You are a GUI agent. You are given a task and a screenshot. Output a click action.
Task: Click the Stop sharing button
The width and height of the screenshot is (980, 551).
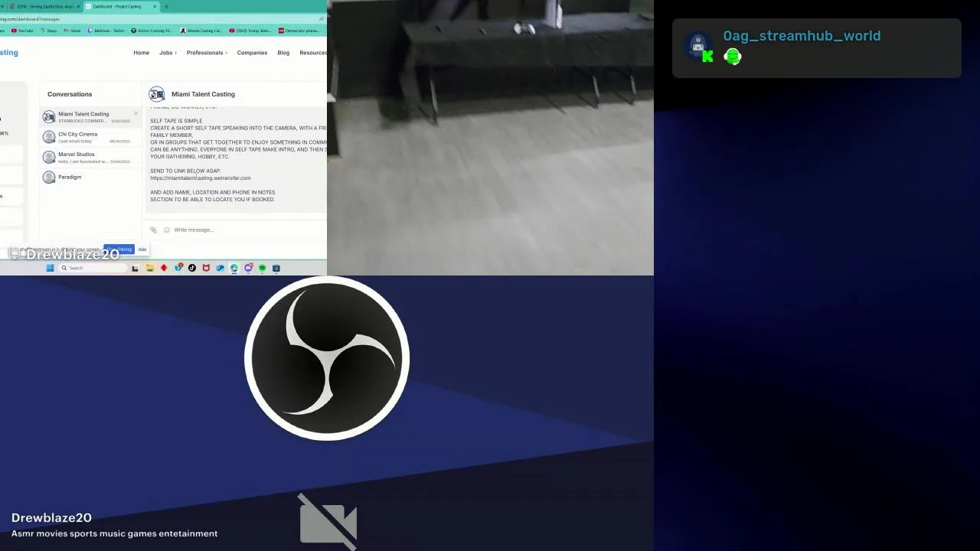(x=119, y=249)
